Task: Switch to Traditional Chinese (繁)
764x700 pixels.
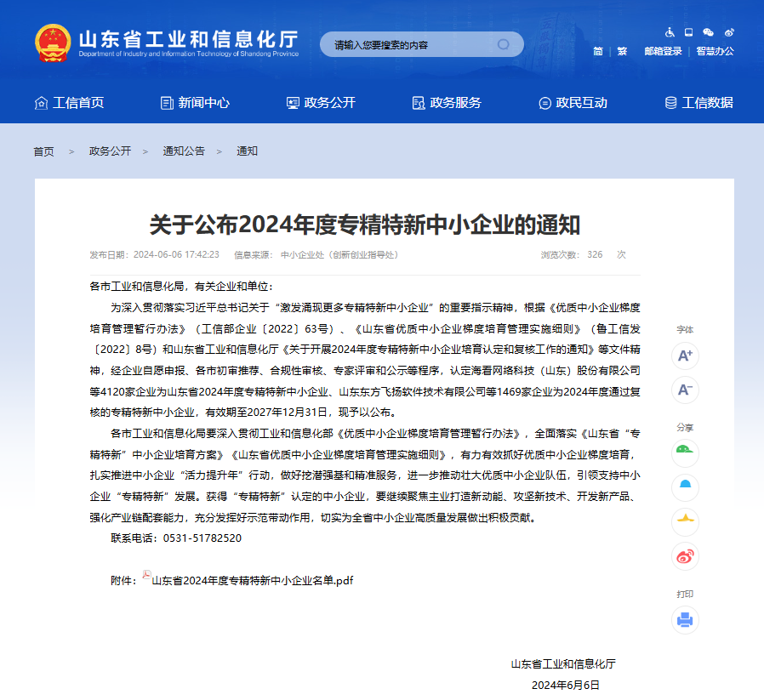Action: [x=622, y=51]
